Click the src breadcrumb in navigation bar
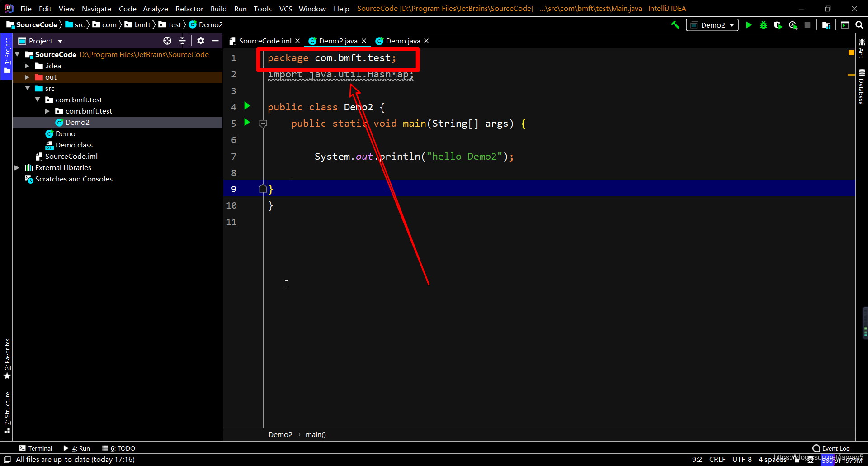The height and width of the screenshot is (466, 868). [75, 25]
